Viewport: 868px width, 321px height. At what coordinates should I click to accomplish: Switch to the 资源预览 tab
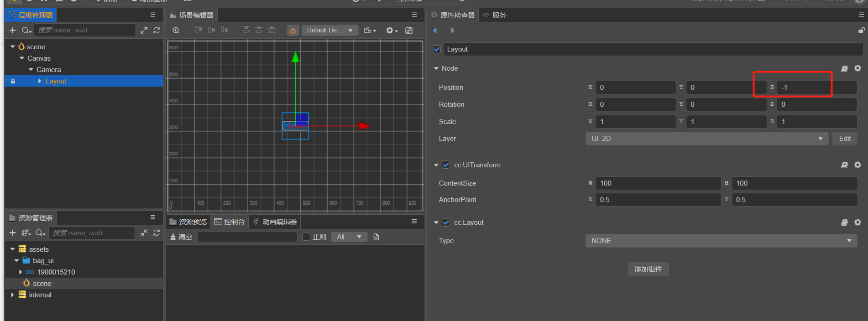[x=188, y=222]
